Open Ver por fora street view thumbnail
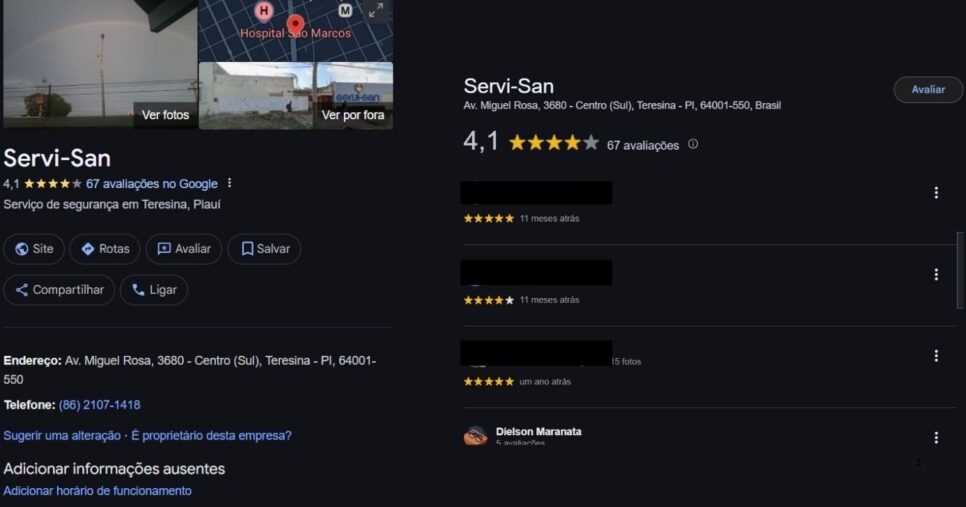 (353, 96)
